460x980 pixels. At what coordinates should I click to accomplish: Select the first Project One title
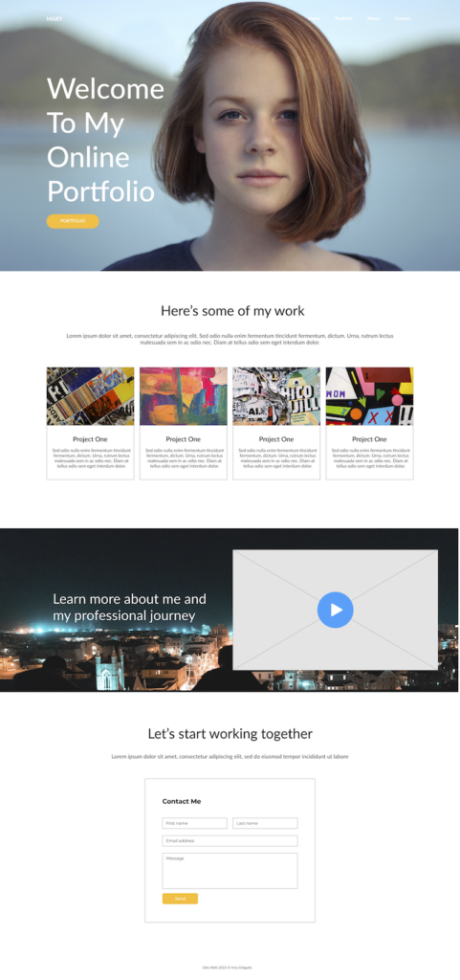[90, 439]
